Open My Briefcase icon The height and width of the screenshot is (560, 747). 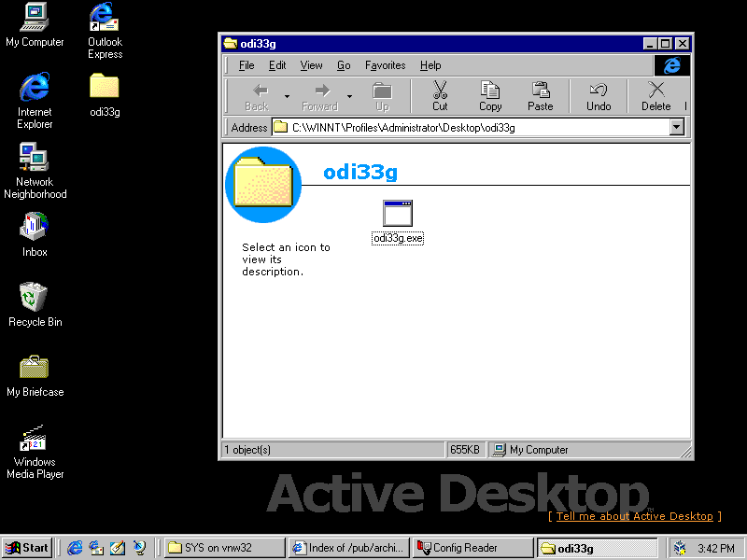pos(35,375)
